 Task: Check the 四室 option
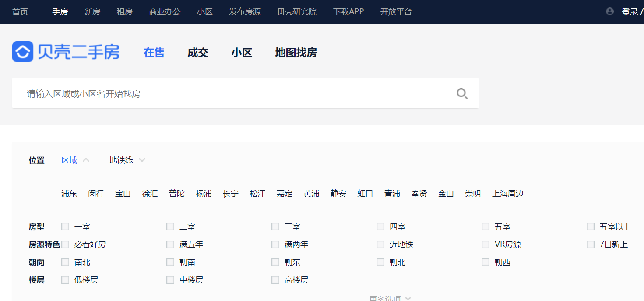click(380, 227)
